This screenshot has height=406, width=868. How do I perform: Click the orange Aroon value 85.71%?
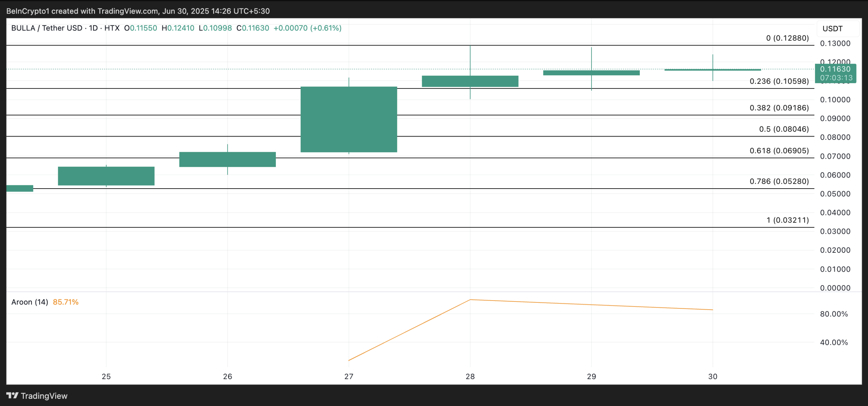(66, 302)
